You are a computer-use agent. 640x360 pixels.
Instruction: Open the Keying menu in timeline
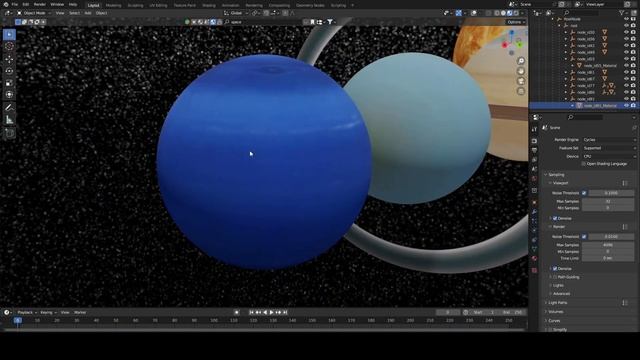tap(48, 312)
